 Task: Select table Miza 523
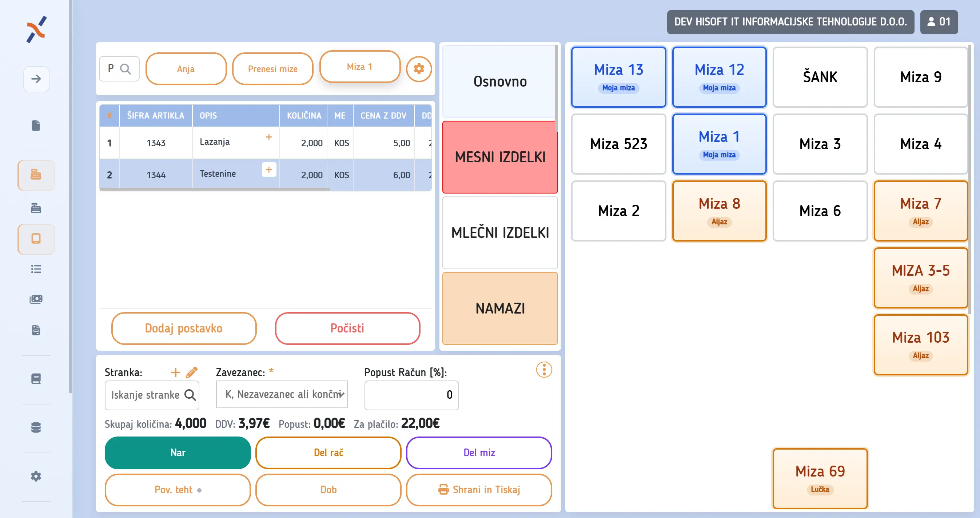(x=618, y=144)
